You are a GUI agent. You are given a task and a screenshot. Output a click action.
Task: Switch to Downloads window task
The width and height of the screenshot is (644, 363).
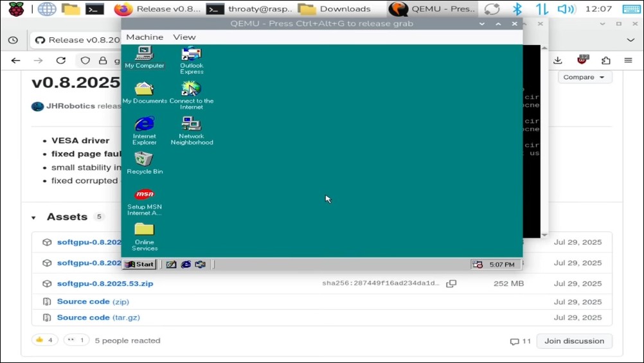point(334,8)
